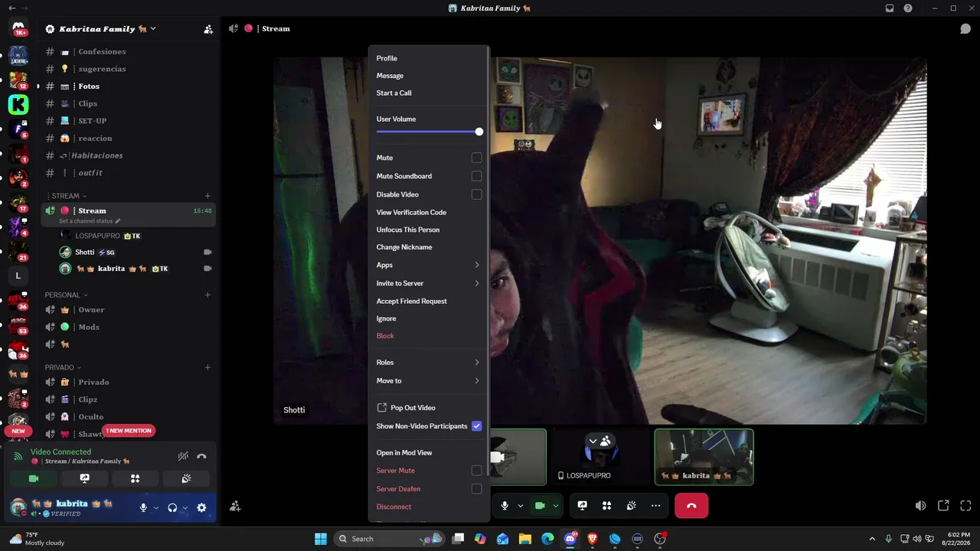Toggle noise suppression in Video Connected panel
The image size is (980, 551).
click(183, 456)
